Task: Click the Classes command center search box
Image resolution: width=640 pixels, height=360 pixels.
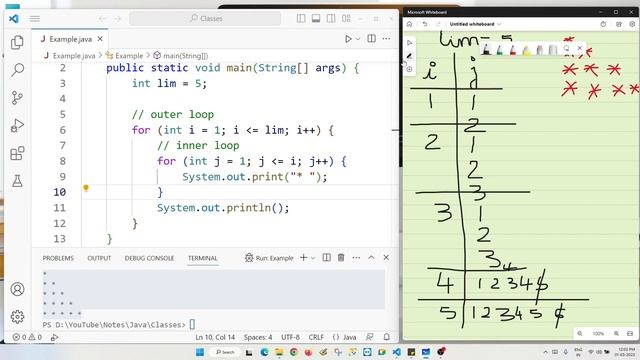Action: (x=205, y=18)
